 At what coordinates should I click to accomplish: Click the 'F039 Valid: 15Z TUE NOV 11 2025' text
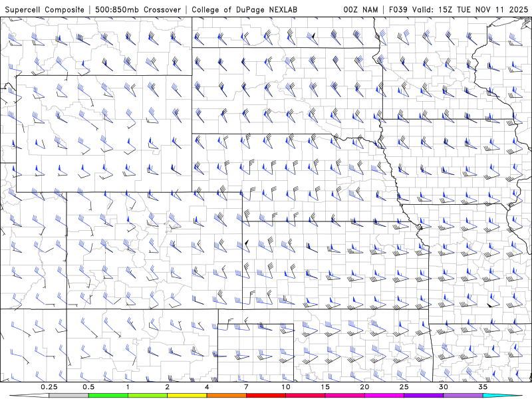(x=459, y=9)
